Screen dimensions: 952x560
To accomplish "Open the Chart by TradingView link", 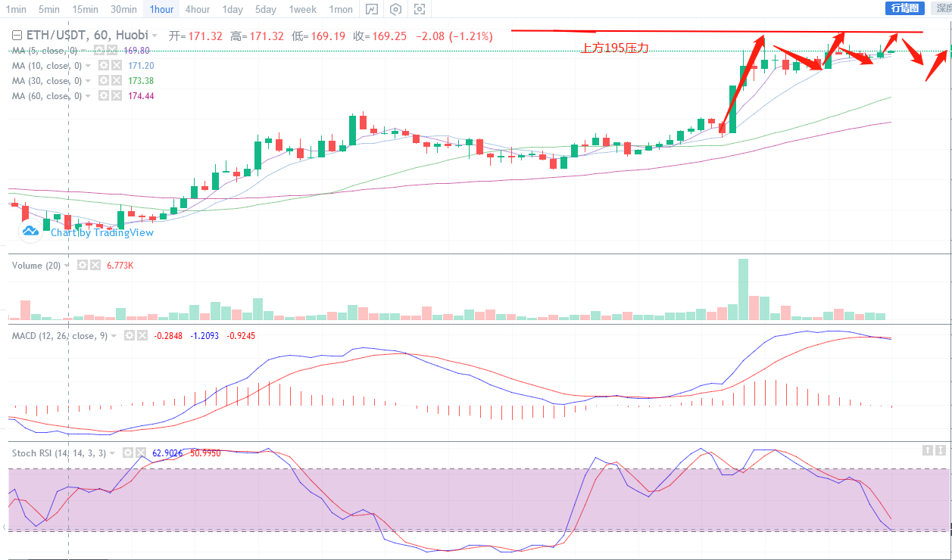I will (x=101, y=232).
